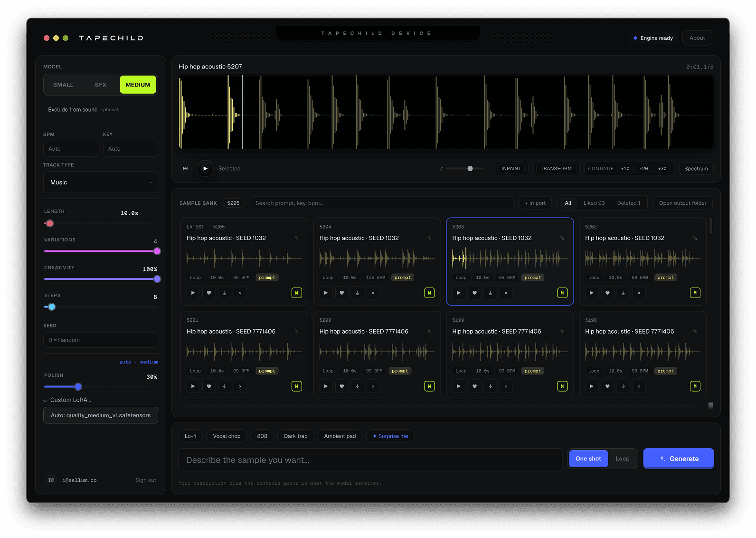This screenshot has height=538, width=756.
Task: Open the About dialog
Action: [x=697, y=38]
